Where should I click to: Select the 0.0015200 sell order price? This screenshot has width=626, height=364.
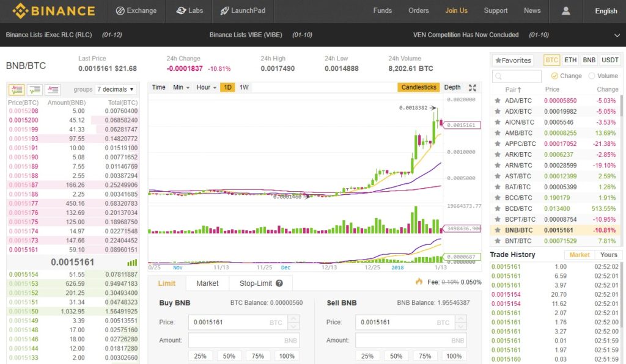point(24,120)
